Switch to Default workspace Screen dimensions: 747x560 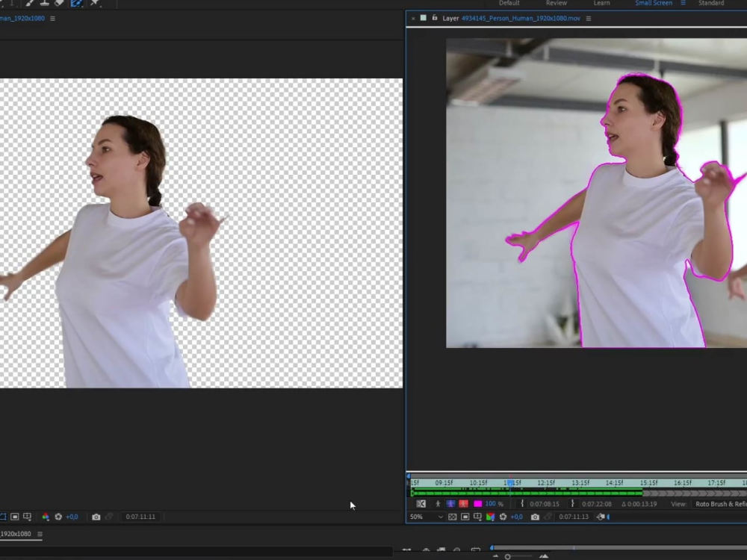point(509,3)
